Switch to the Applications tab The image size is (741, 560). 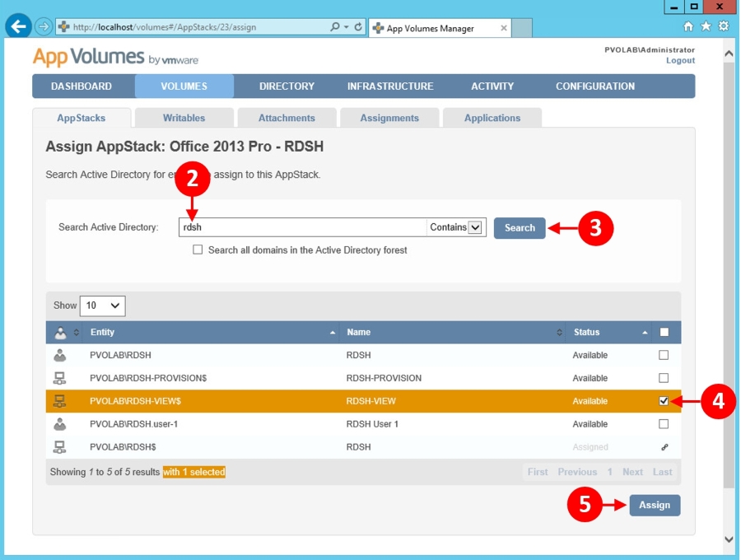pyautogui.click(x=492, y=118)
